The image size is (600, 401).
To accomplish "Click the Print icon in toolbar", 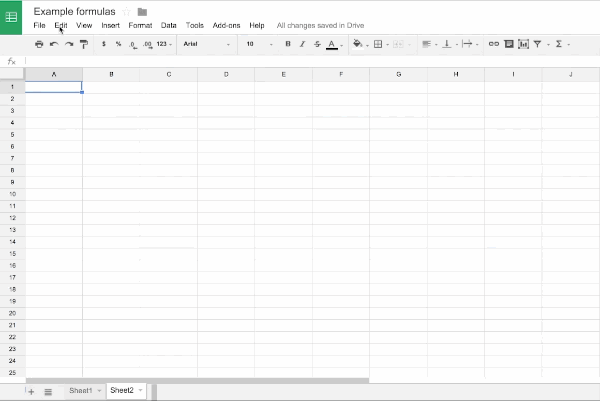I will 39,44.
